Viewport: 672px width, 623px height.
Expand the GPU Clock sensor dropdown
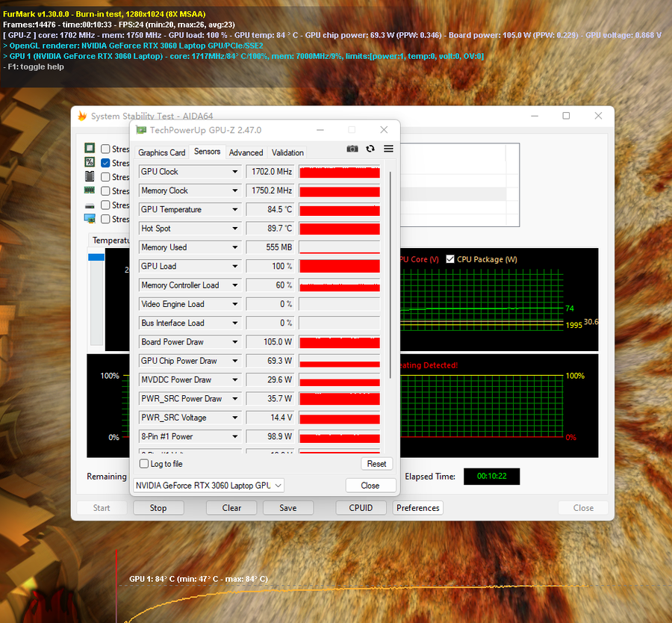234,172
